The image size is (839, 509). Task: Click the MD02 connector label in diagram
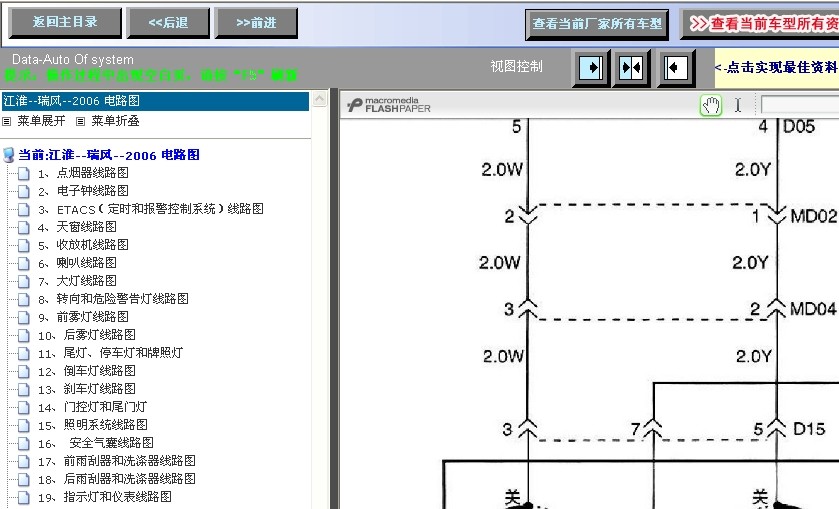click(813, 216)
